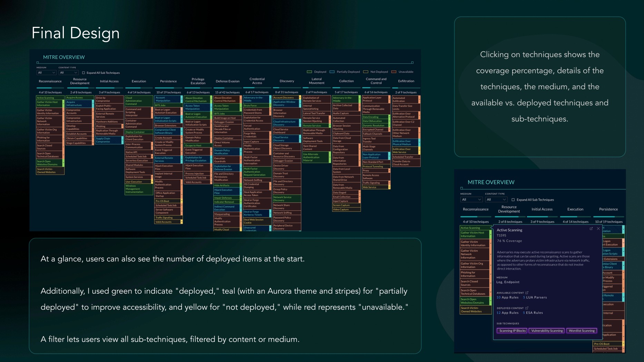This screenshot has height=362, width=644.
Task: Open the 10 App Rules available content link
Action: tap(507, 297)
